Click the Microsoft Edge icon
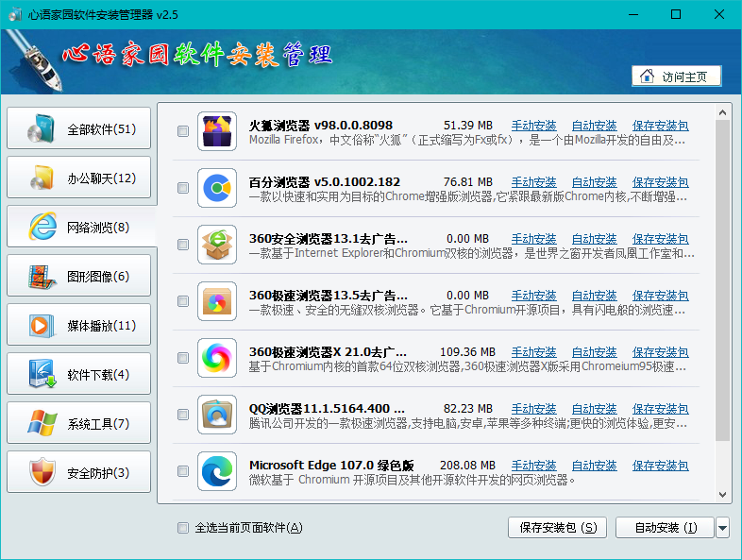The image size is (742, 560). coord(217,471)
